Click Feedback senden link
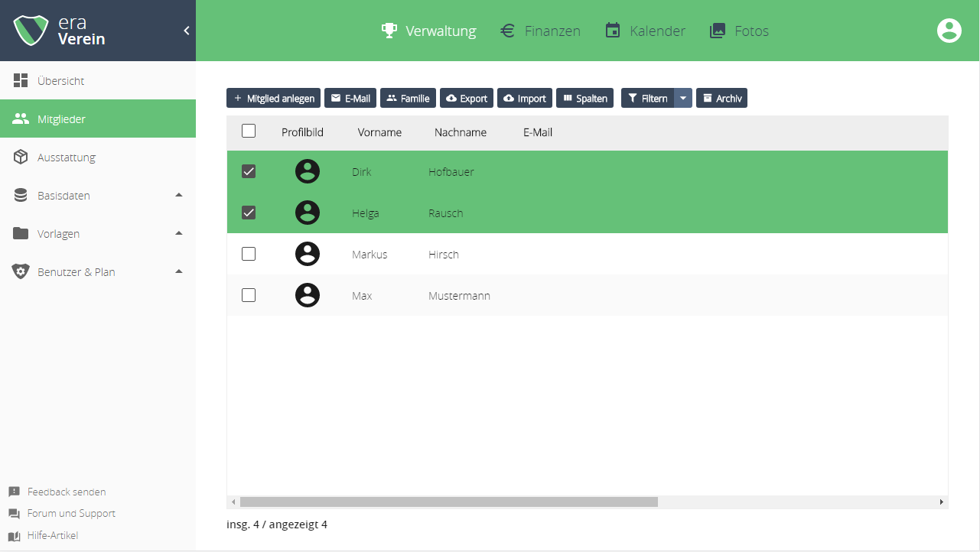 click(67, 492)
